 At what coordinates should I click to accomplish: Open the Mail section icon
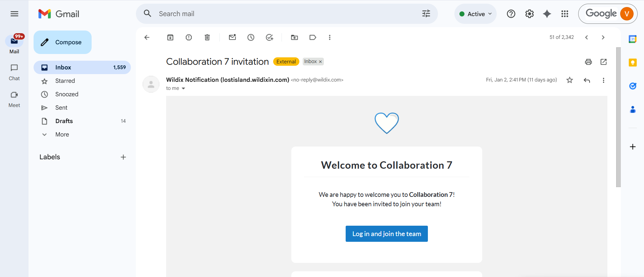[x=14, y=41]
